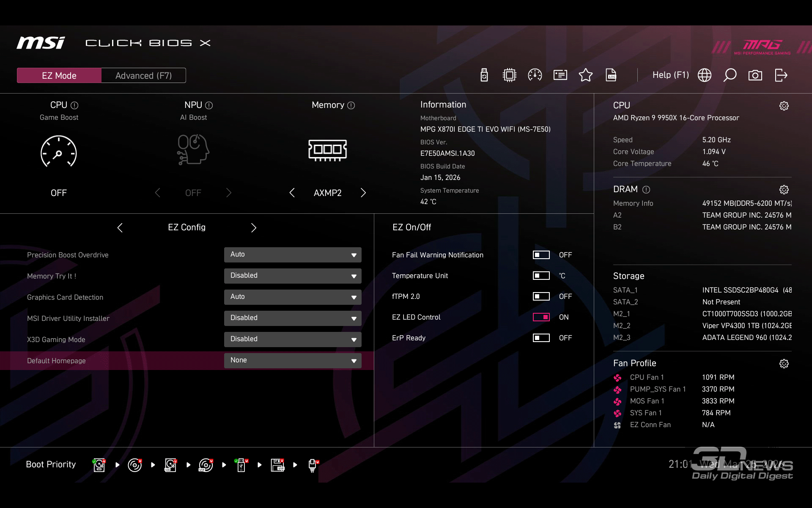Click first boot priority device icon
Screen dimensions: 812x508
coord(99,465)
